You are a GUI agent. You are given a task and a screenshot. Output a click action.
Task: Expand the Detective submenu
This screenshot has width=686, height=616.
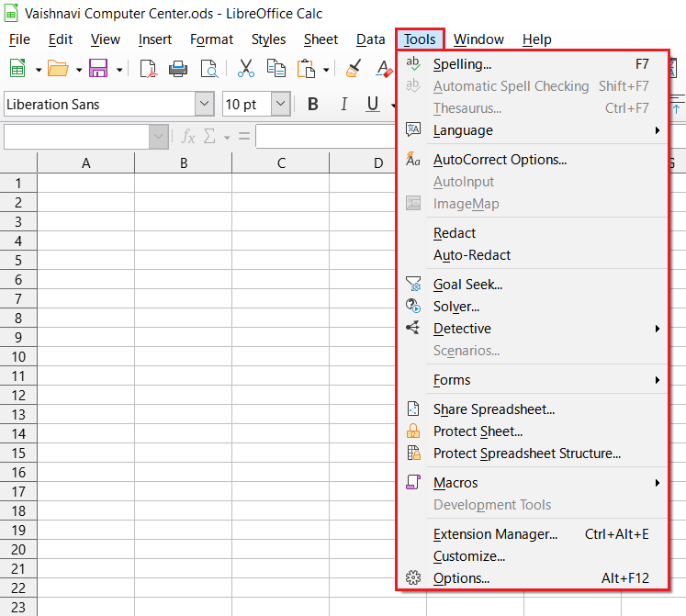pos(533,329)
